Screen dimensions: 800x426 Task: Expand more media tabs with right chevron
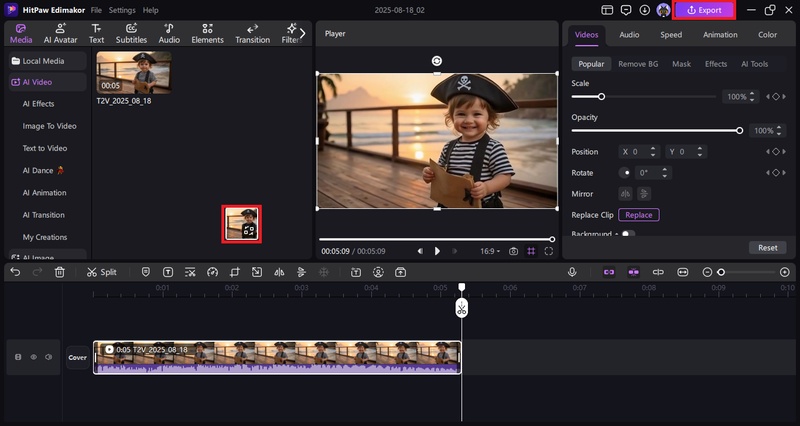tap(303, 34)
